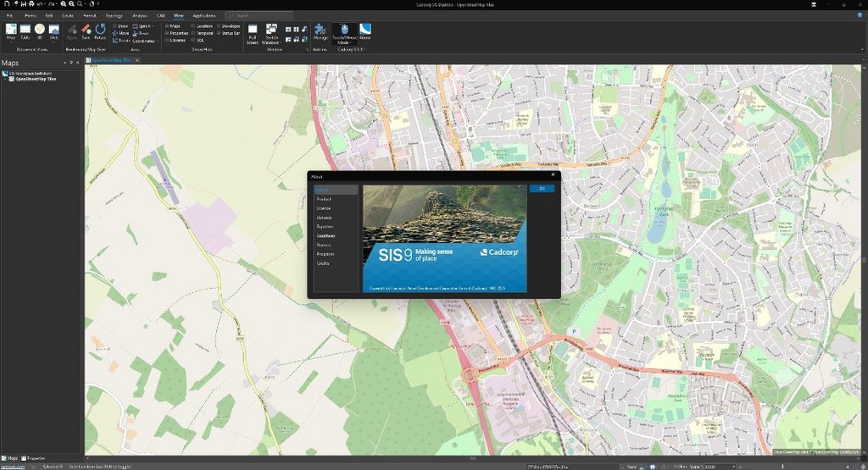
Task: Expand the Window group dialog launcher
Action: pos(307,49)
